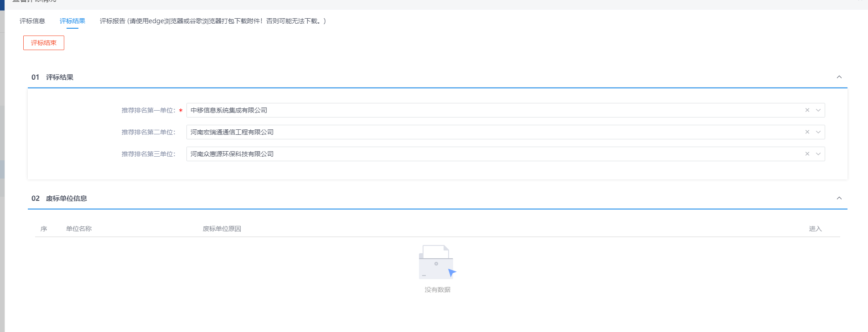Expand 推荐排名第二单位 dropdown arrow
Viewport: 868px width, 332px height.
(x=818, y=132)
